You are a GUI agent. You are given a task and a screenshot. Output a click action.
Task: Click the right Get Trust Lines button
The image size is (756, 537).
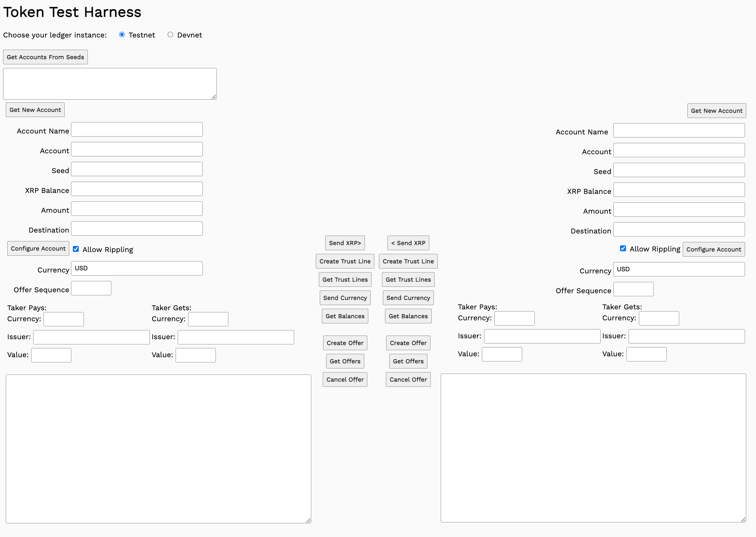(408, 279)
